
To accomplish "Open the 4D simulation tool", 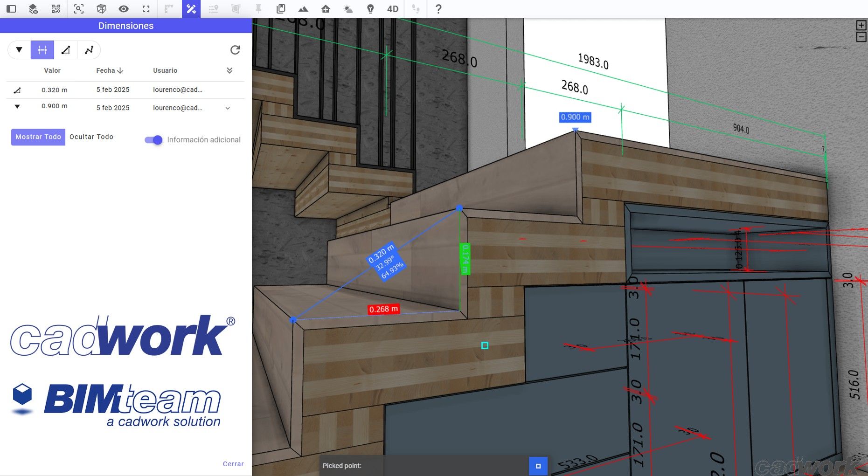I will (x=393, y=9).
